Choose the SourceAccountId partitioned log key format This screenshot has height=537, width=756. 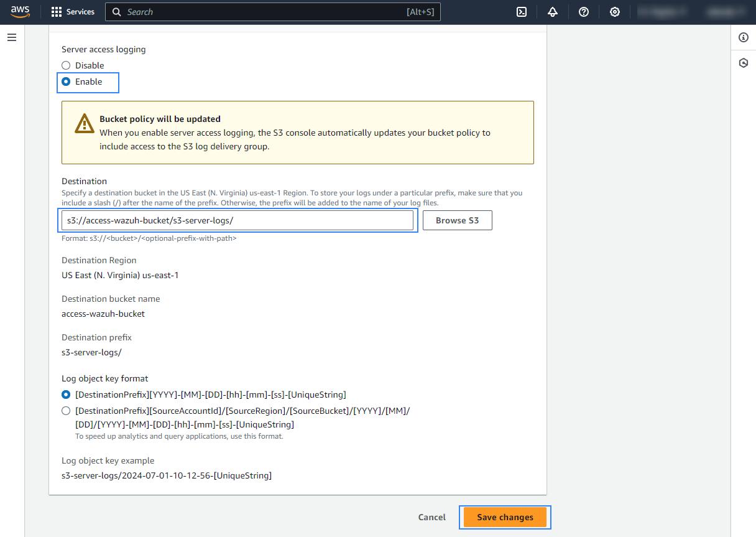(66, 411)
